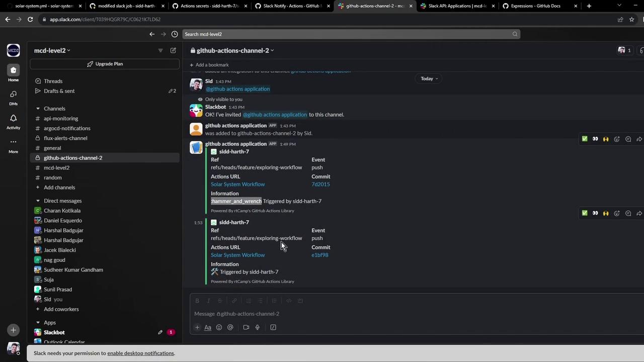The width and height of the screenshot is (644, 362).
Task: Click the mcd2 workspace icon
Action: pos(13,50)
